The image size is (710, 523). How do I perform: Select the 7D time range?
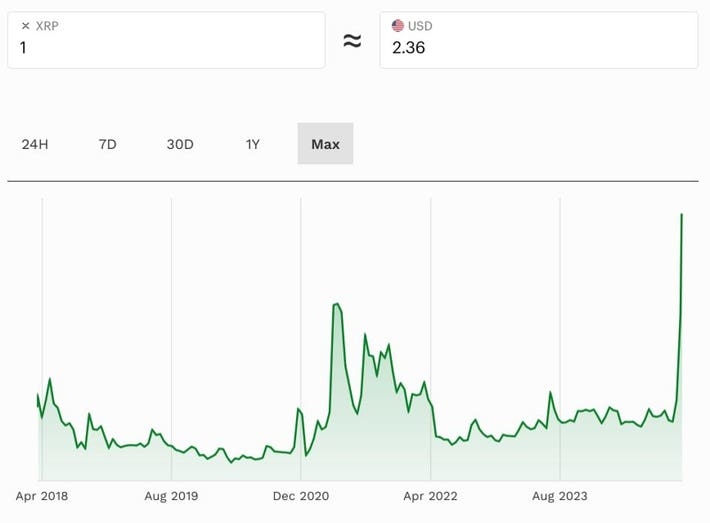point(108,144)
